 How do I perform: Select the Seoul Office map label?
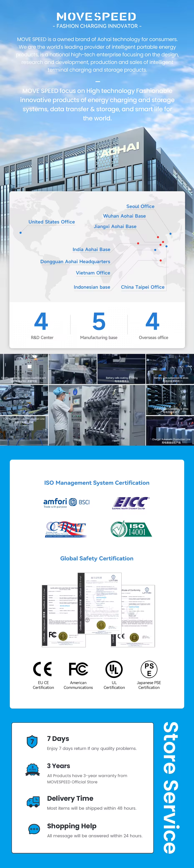[x=140, y=206]
